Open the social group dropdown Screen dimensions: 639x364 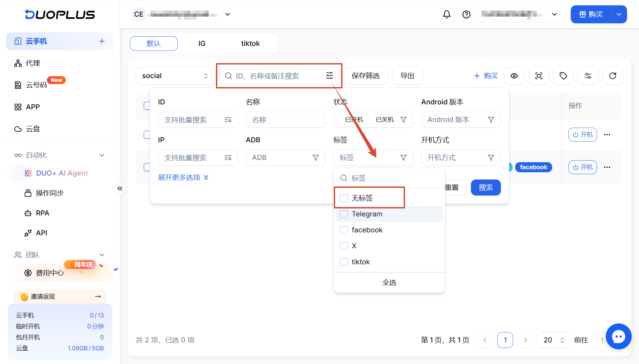click(x=175, y=76)
